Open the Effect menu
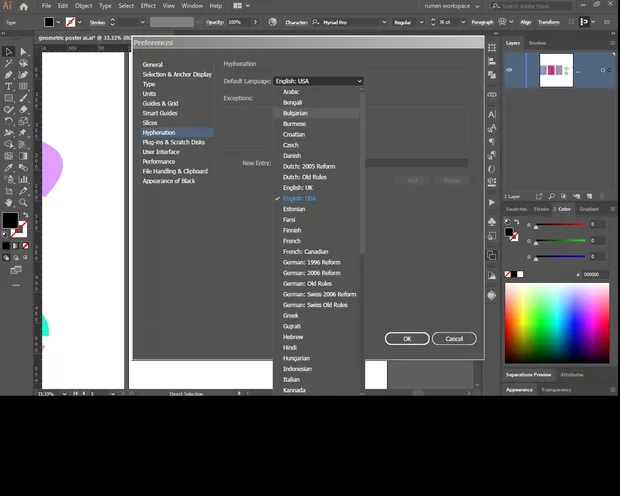The width and height of the screenshot is (620, 496). [148, 6]
